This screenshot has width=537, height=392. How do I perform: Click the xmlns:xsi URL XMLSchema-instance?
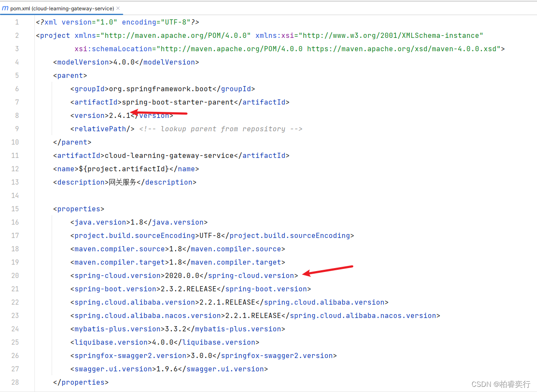pyautogui.click(x=391, y=35)
